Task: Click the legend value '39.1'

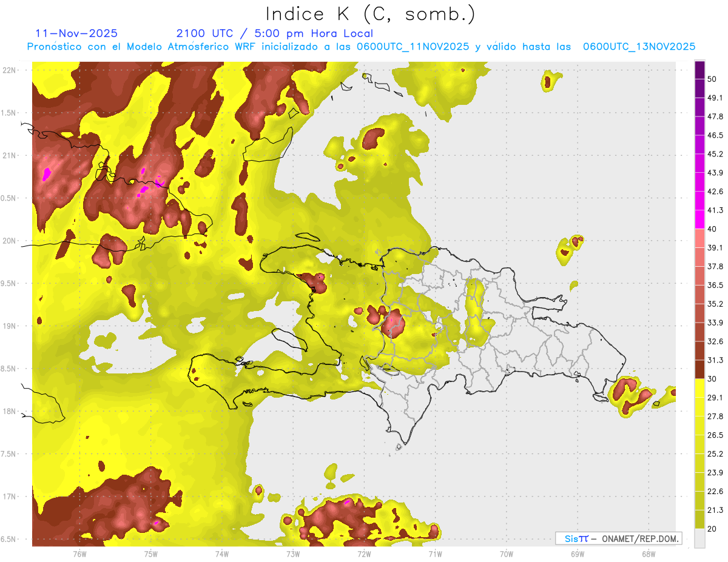Action: point(715,248)
